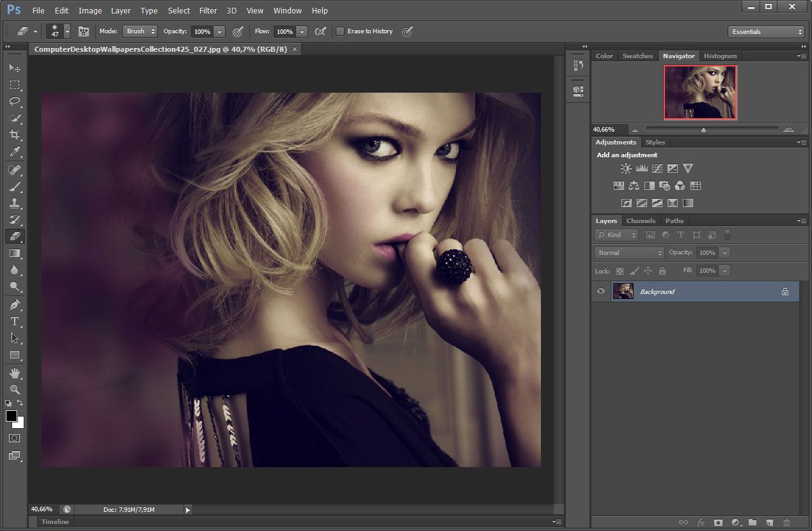Screen dimensions: 812x531
Task: Select the Spot Healing Brush tool
Action: tap(15, 170)
